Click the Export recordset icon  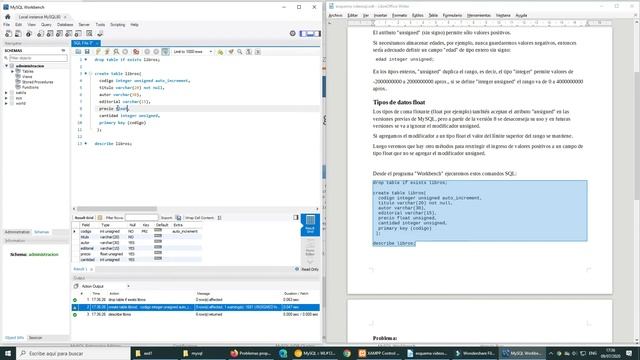point(178,218)
